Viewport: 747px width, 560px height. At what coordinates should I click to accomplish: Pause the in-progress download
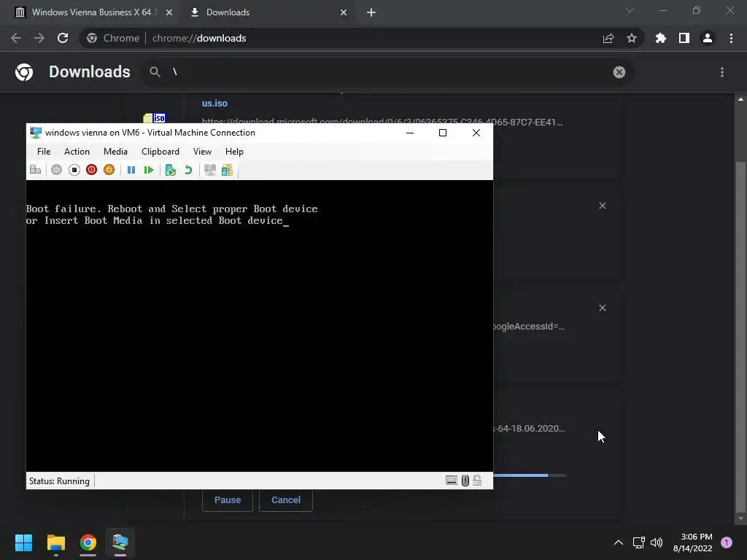click(228, 500)
